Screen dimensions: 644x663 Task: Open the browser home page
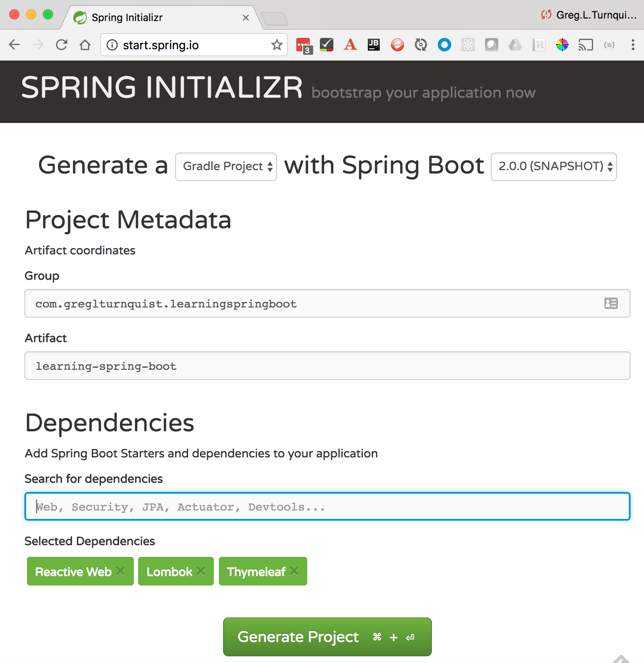point(85,45)
